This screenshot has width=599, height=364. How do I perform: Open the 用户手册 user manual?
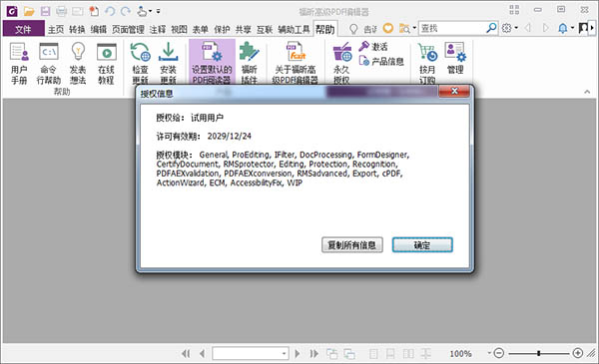(x=19, y=63)
